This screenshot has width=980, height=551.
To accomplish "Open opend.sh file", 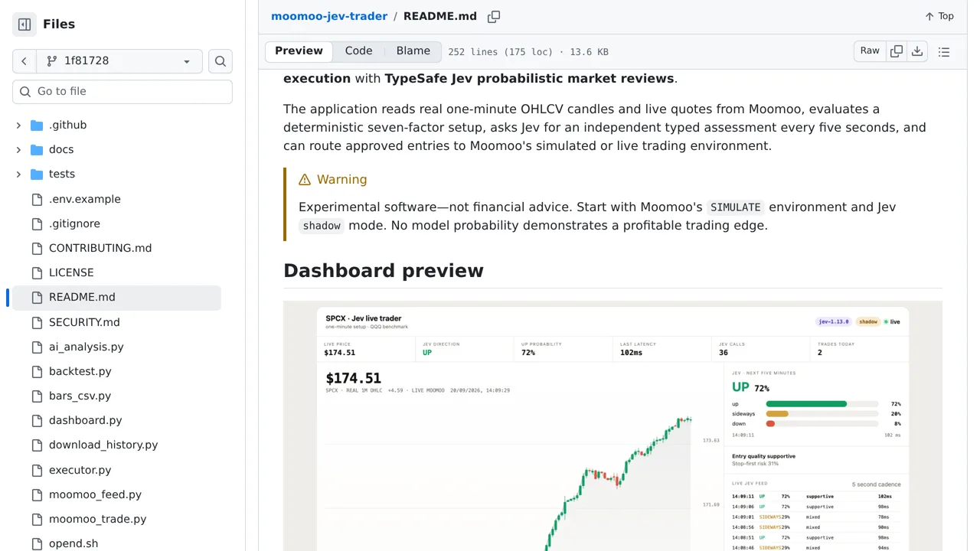I will (73, 543).
